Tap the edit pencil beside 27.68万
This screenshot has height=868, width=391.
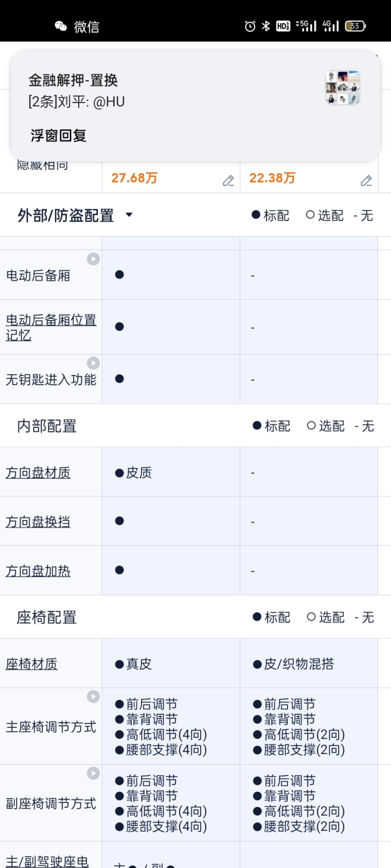point(228,180)
